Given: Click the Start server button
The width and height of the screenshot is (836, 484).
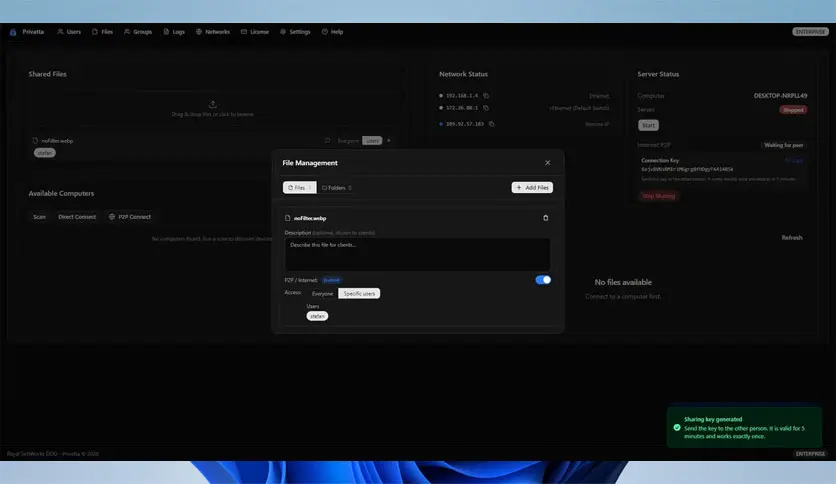Looking at the screenshot, I should (648, 125).
